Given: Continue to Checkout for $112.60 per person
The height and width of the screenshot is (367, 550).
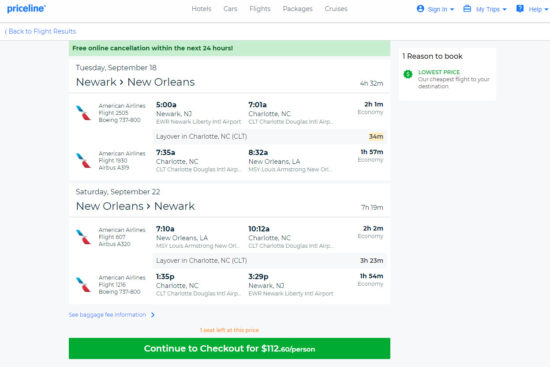Looking at the screenshot, I should pos(229,348).
